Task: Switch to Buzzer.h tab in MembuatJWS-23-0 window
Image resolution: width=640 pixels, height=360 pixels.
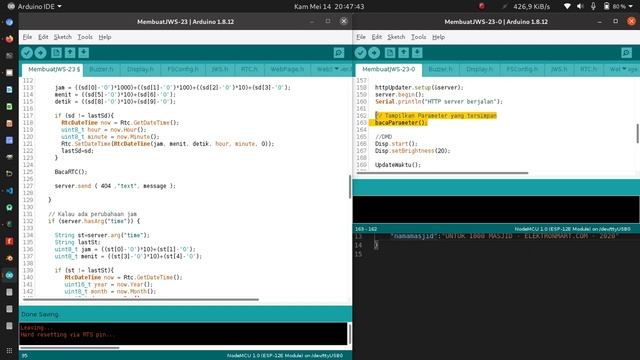Action: coord(440,69)
